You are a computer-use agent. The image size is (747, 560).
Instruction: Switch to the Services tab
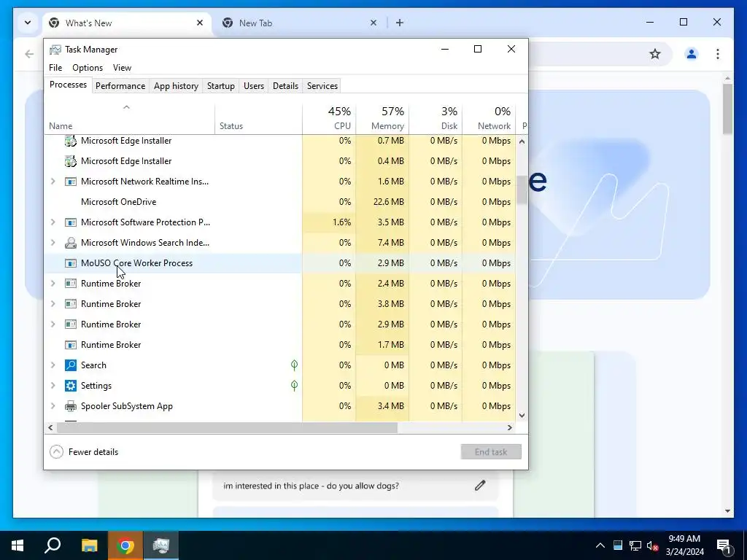[x=322, y=86]
